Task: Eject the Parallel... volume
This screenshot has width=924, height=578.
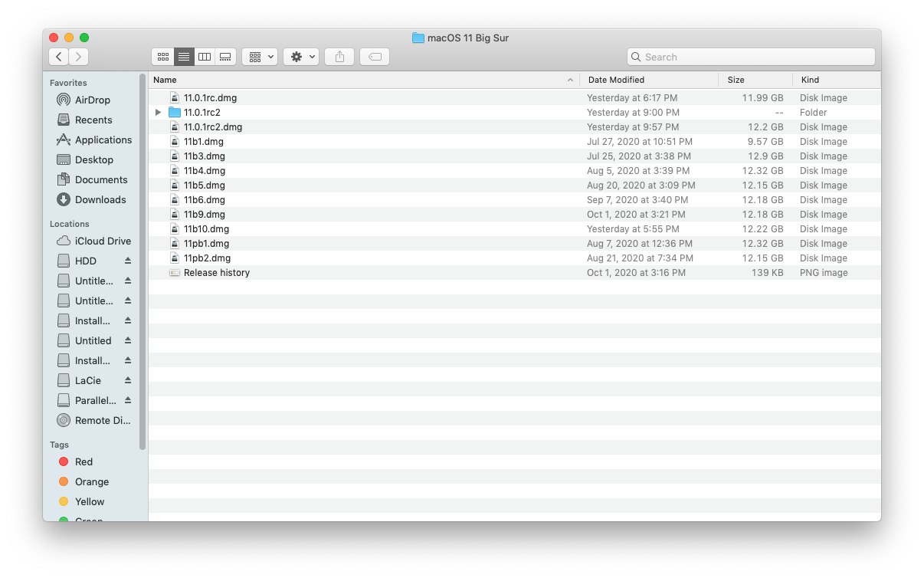Action: click(128, 400)
